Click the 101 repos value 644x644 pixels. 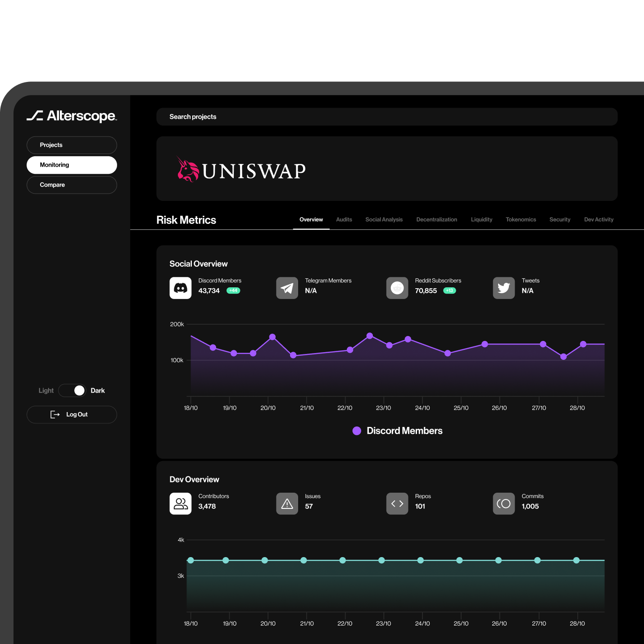tap(420, 507)
